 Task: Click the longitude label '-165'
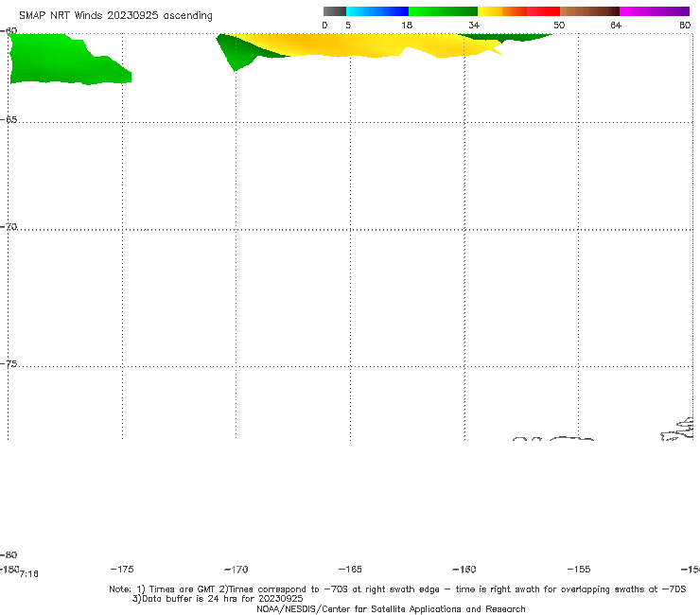(350, 570)
